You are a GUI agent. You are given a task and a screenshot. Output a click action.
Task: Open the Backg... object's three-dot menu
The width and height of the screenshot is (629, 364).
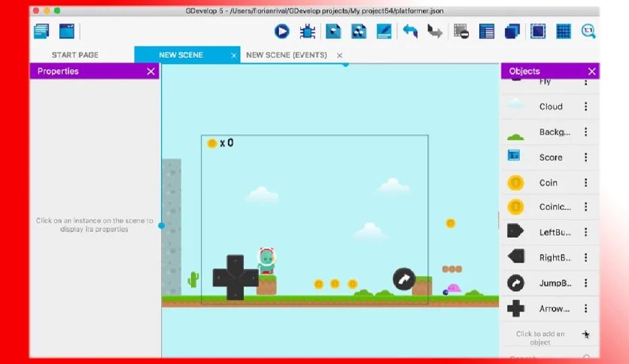click(x=585, y=132)
